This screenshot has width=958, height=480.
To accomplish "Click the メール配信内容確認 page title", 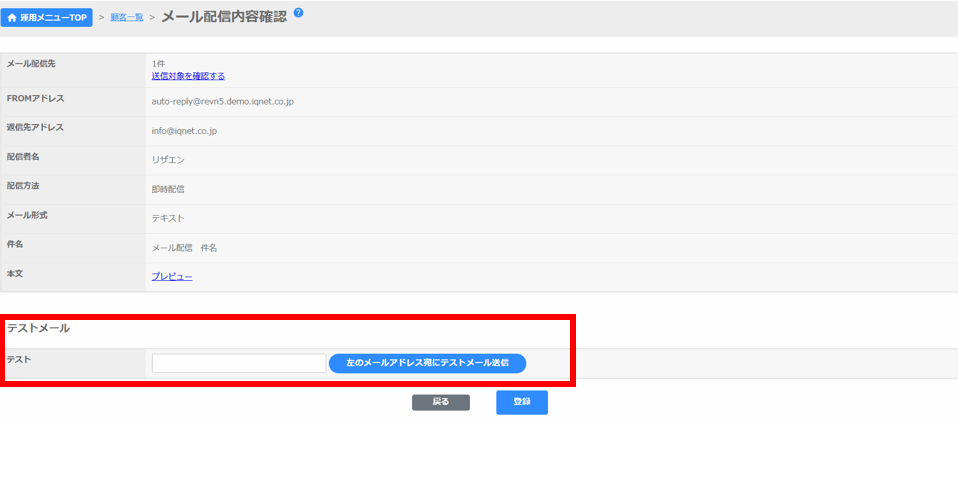I will click(223, 16).
